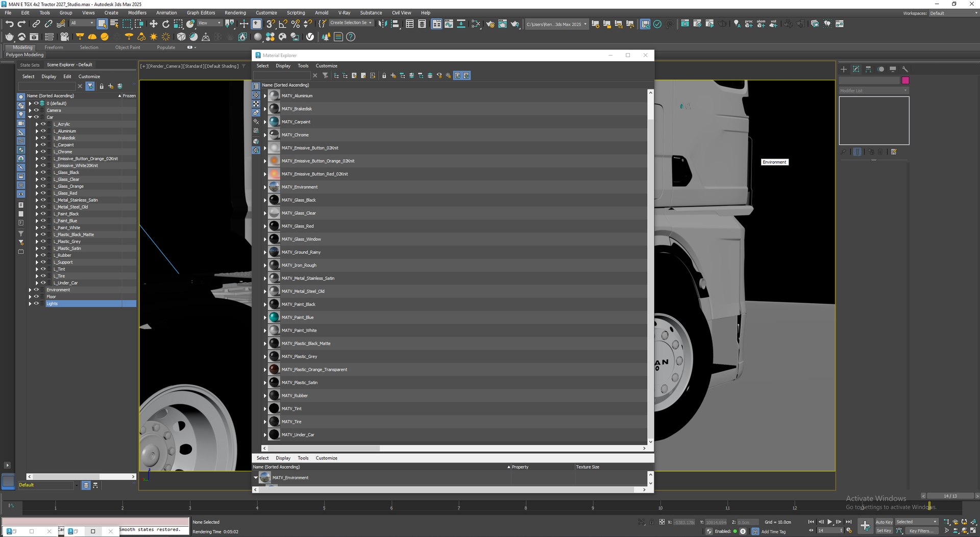Screen dimensions: 980x537
Task: Click the large Set Keys plus-key button
Action: [865, 526]
